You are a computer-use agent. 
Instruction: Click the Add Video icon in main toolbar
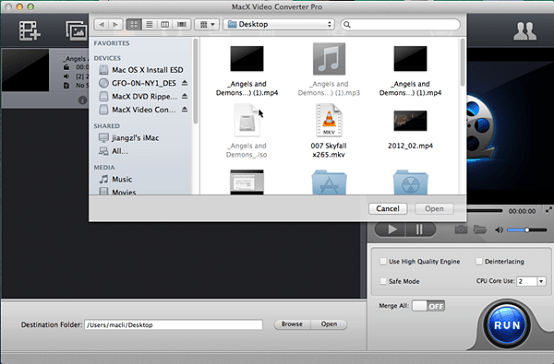coord(30,31)
